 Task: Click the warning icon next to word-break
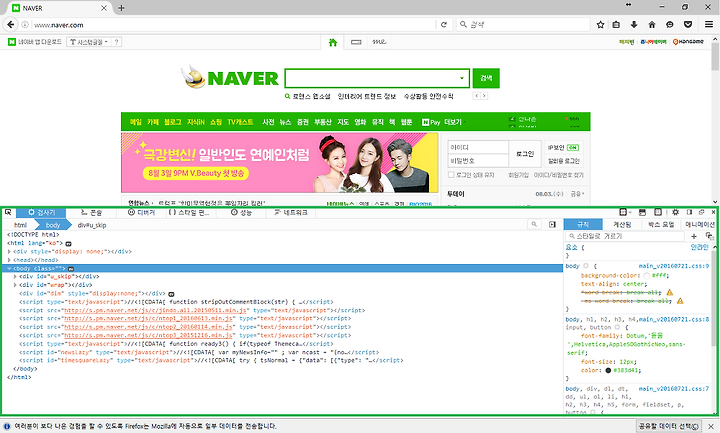pyautogui.click(x=669, y=292)
